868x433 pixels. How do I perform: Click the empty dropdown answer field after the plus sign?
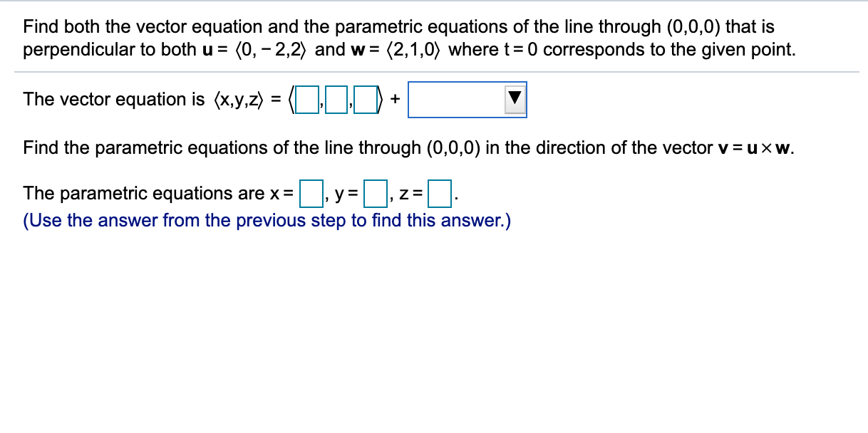(x=456, y=100)
